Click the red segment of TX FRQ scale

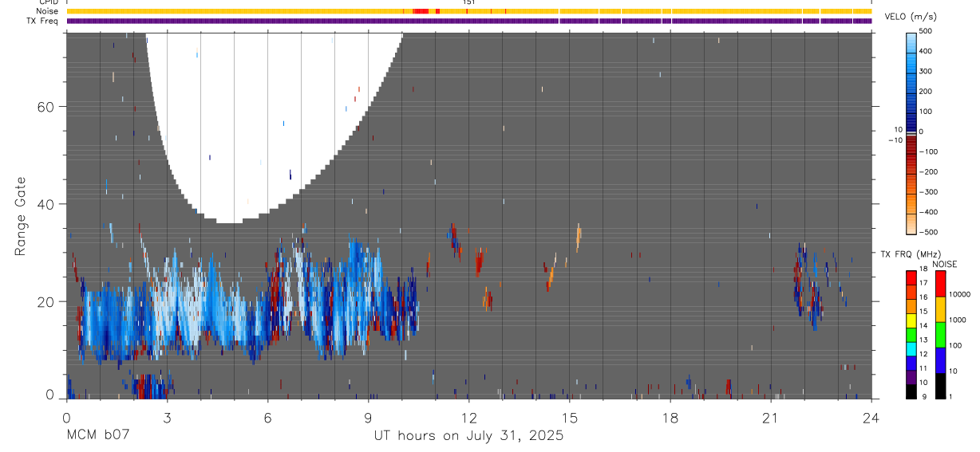click(911, 279)
